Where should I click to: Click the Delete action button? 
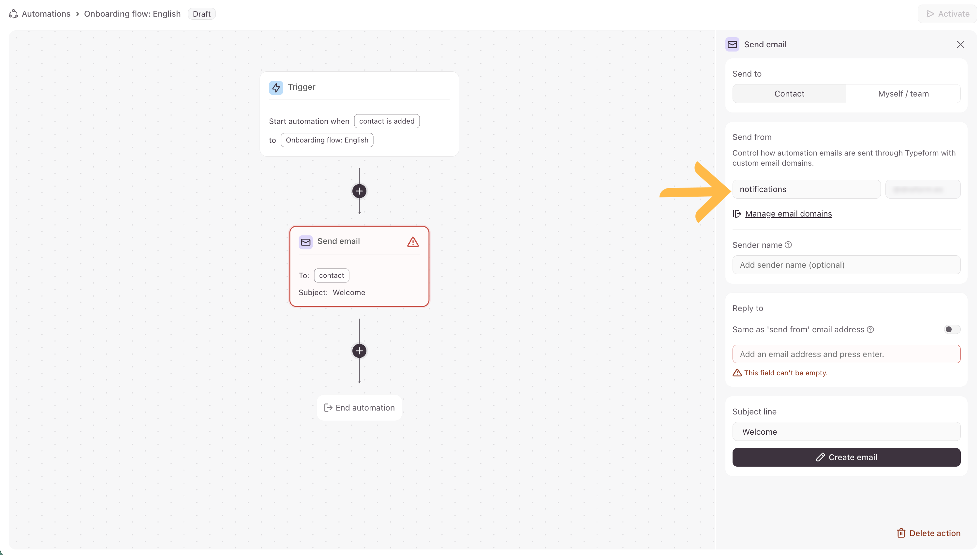928,533
